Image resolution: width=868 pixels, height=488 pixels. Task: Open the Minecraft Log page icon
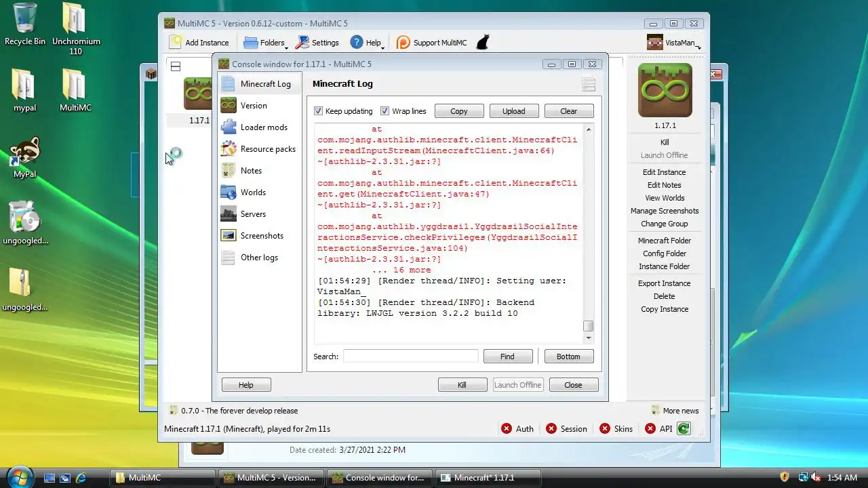click(229, 84)
